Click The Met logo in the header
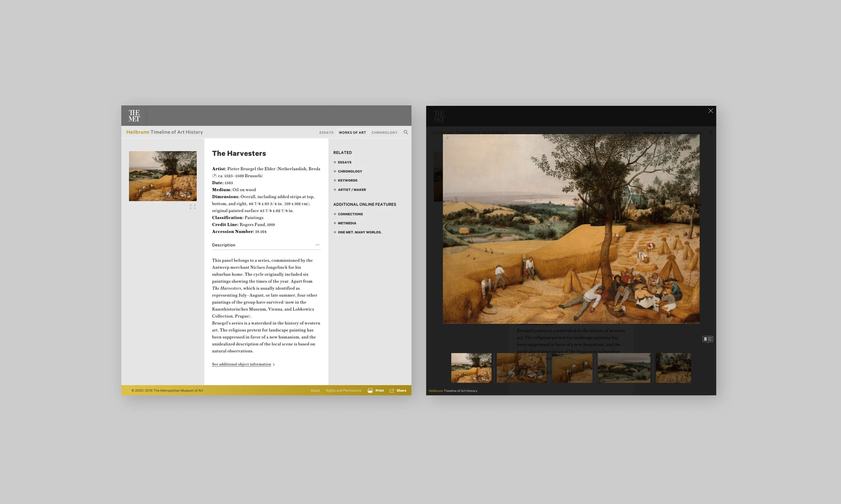The width and height of the screenshot is (841, 504). coord(134,116)
